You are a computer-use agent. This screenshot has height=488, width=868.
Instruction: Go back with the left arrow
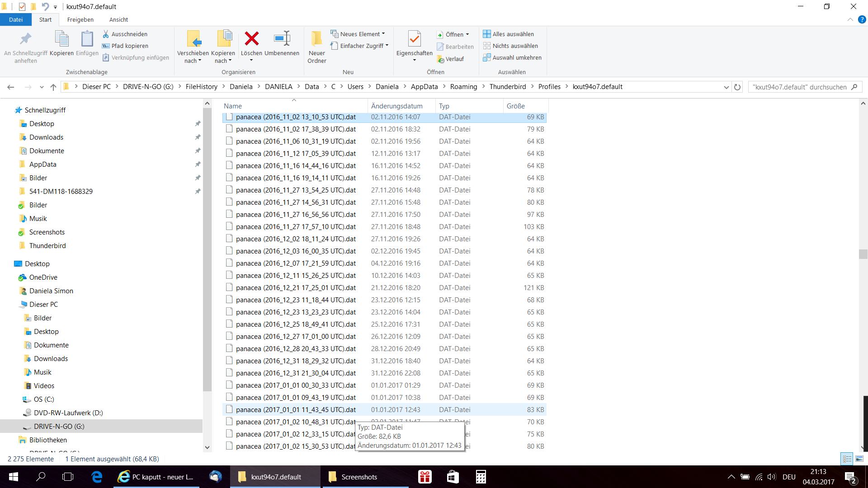[x=11, y=87]
